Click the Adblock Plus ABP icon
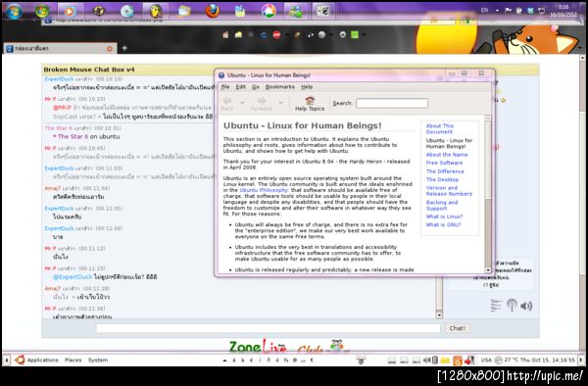The image size is (588, 386). click(276, 35)
